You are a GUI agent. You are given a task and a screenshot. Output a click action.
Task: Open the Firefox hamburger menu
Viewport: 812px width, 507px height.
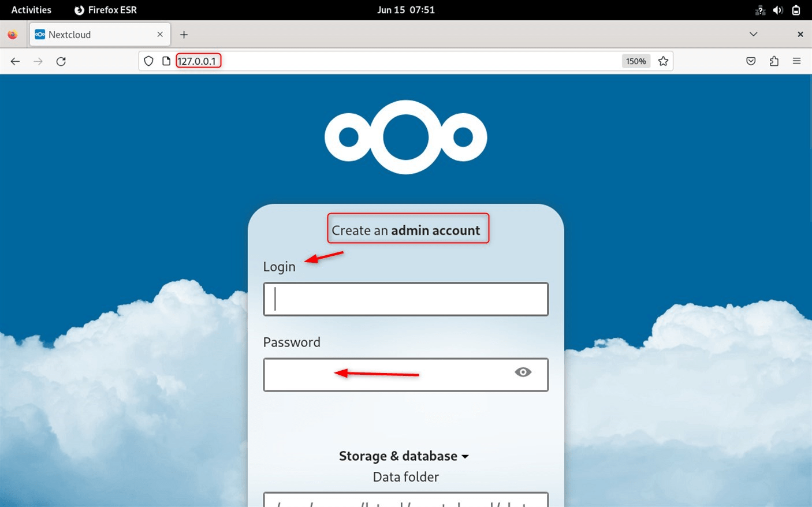pyautogui.click(x=796, y=61)
